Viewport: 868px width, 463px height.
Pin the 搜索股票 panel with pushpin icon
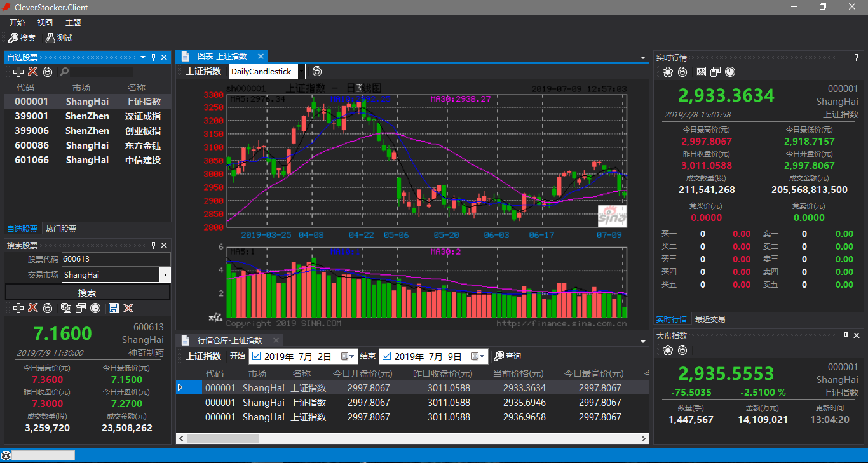coord(153,245)
